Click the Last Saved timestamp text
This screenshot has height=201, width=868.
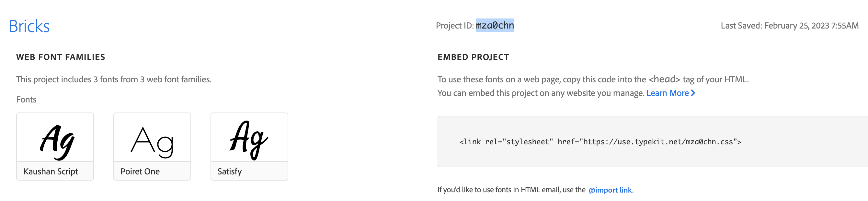(x=789, y=26)
